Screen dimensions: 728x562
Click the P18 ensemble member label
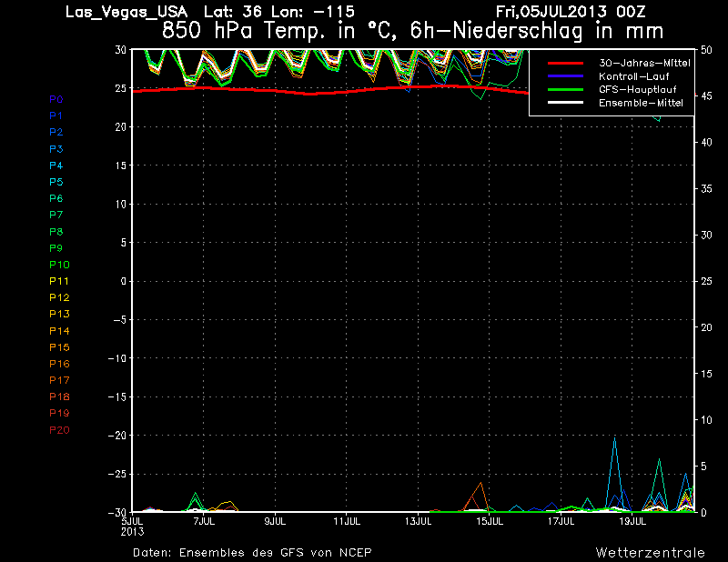click(x=59, y=396)
